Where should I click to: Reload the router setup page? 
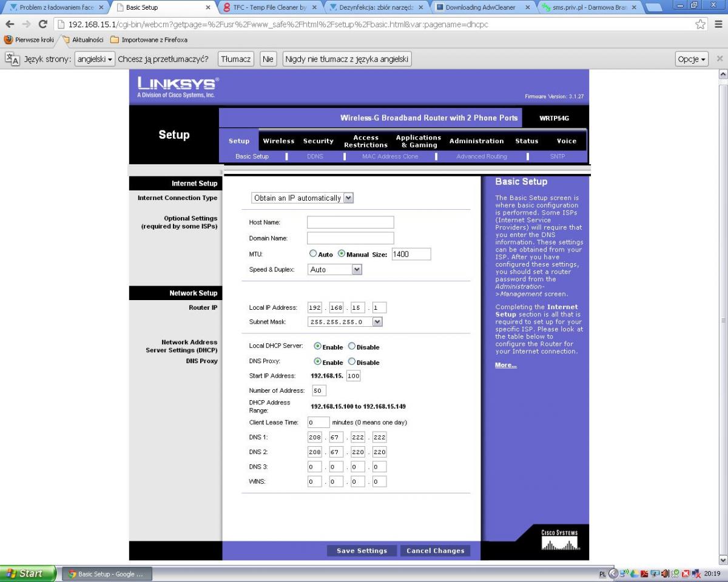(x=43, y=24)
